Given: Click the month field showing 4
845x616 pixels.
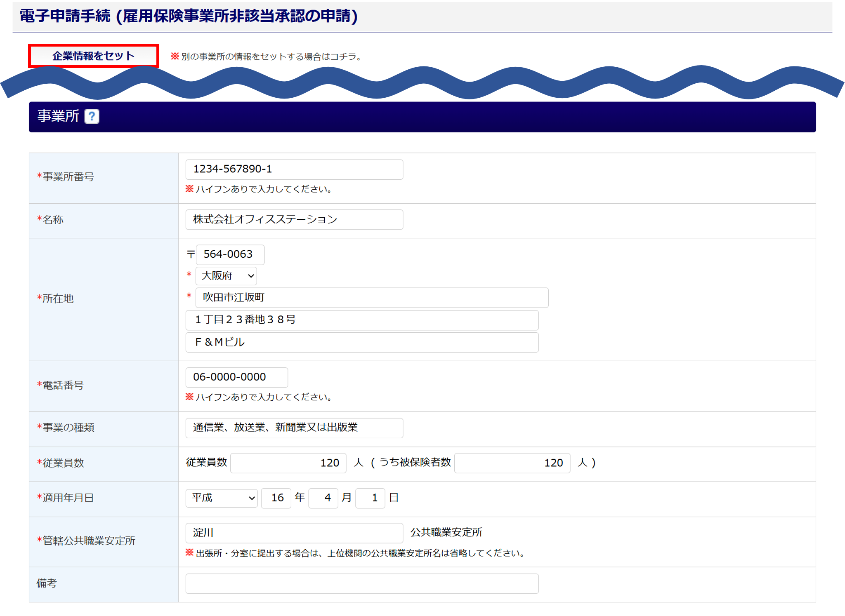Looking at the screenshot, I should [x=323, y=498].
